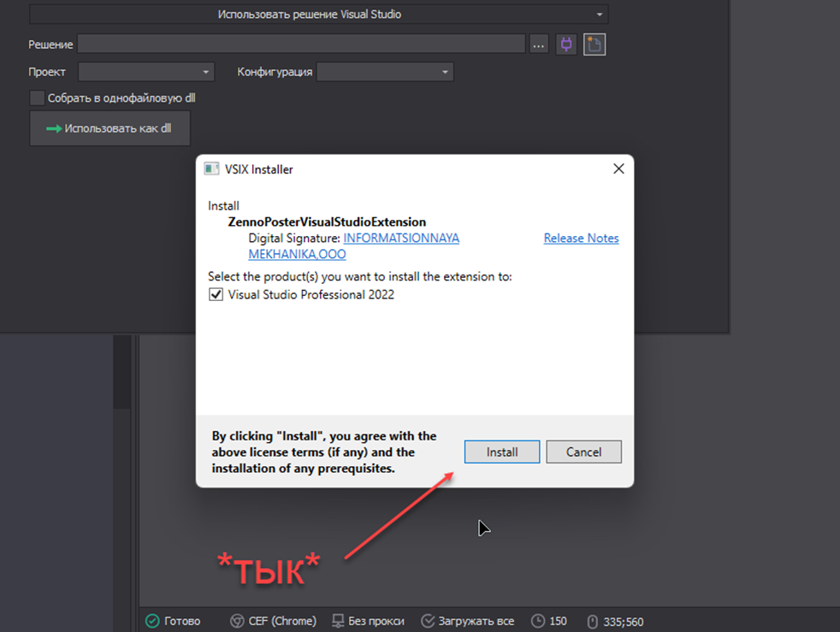The height and width of the screenshot is (632, 840).
Task: Enable 'Собрать в однофайловую dll' checkbox
Action: (x=37, y=98)
